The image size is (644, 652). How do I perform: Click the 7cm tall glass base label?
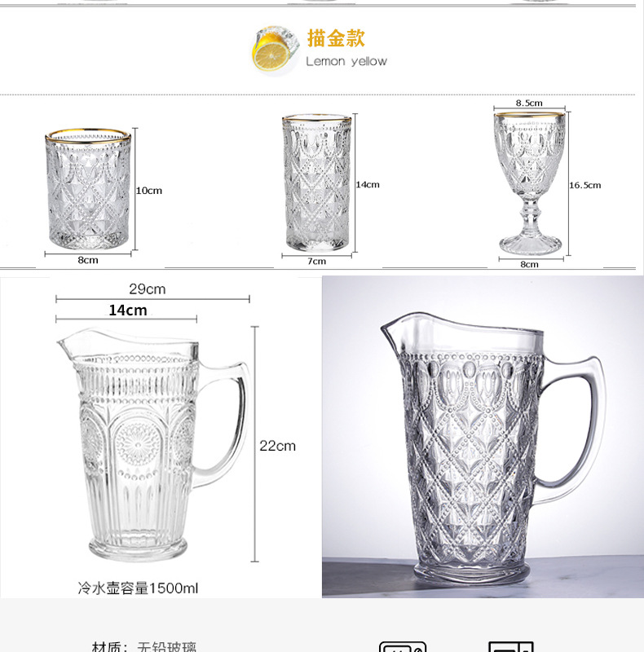(316, 261)
